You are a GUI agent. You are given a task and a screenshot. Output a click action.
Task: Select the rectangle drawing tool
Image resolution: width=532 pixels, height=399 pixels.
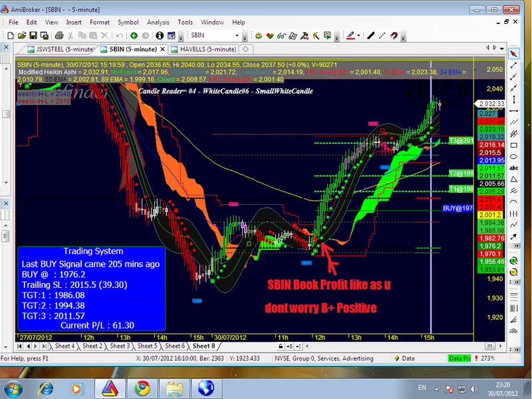(513, 145)
